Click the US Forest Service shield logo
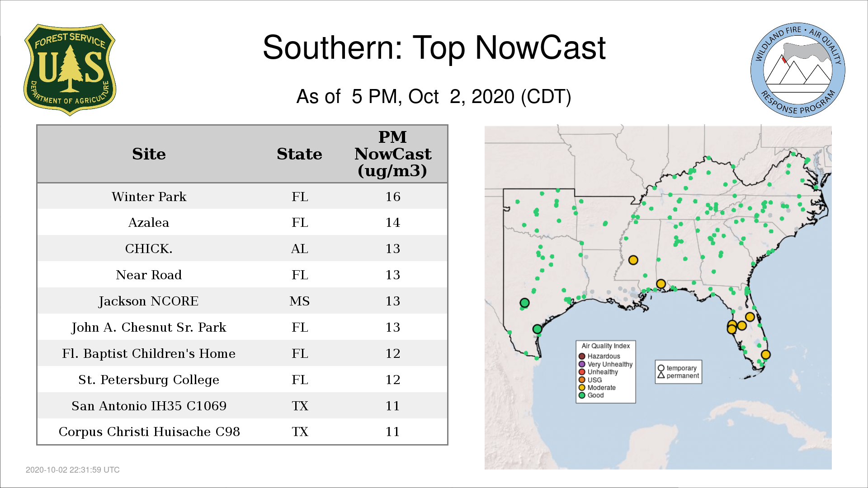Viewport: 868px width, 488px height. coord(70,70)
